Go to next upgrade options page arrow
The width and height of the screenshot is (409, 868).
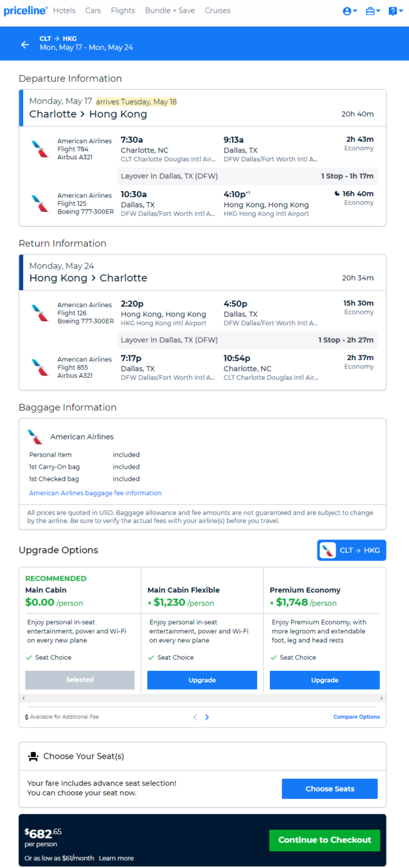(207, 717)
